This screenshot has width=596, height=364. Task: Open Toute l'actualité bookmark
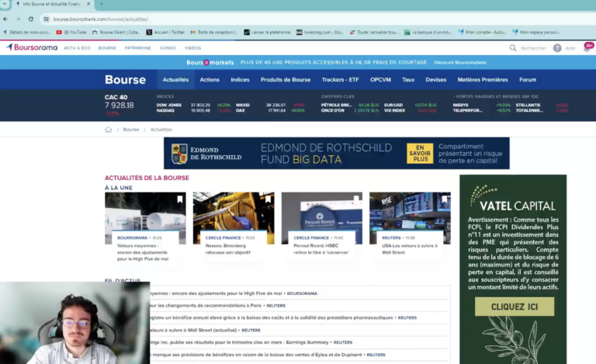point(374,33)
